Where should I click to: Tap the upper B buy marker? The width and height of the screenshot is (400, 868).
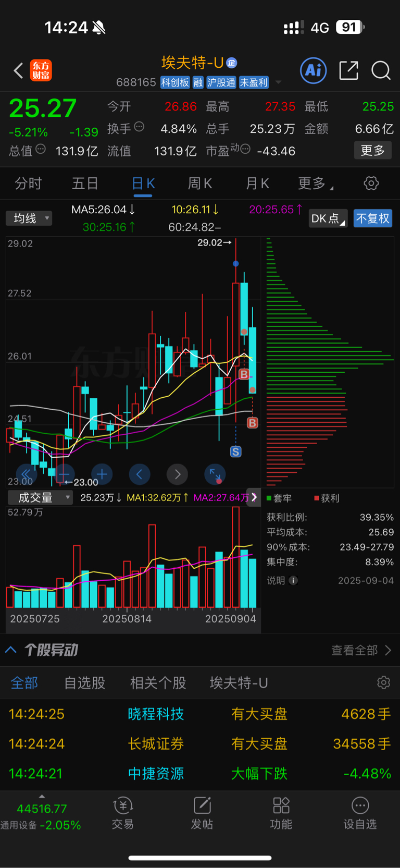[x=244, y=374]
